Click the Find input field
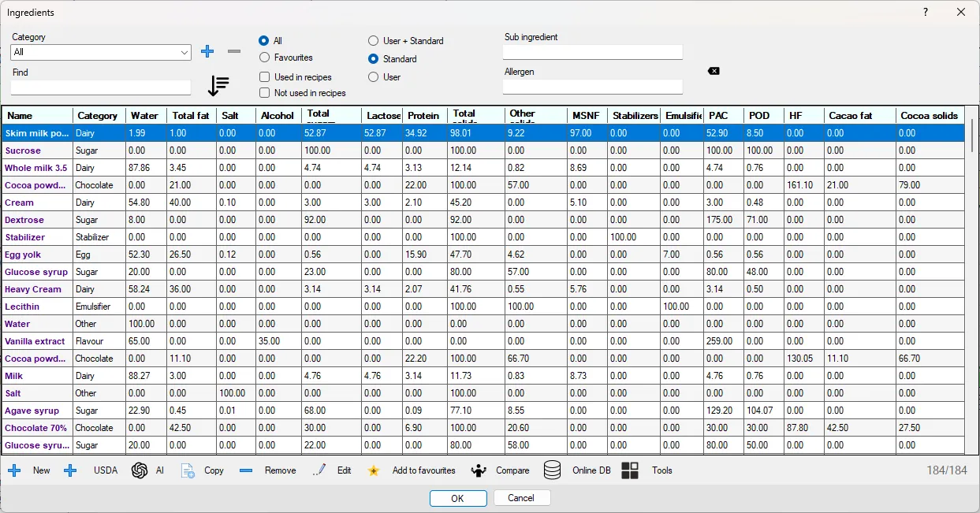Viewport: 980px width, 513px height. pyautogui.click(x=101, y=87)
